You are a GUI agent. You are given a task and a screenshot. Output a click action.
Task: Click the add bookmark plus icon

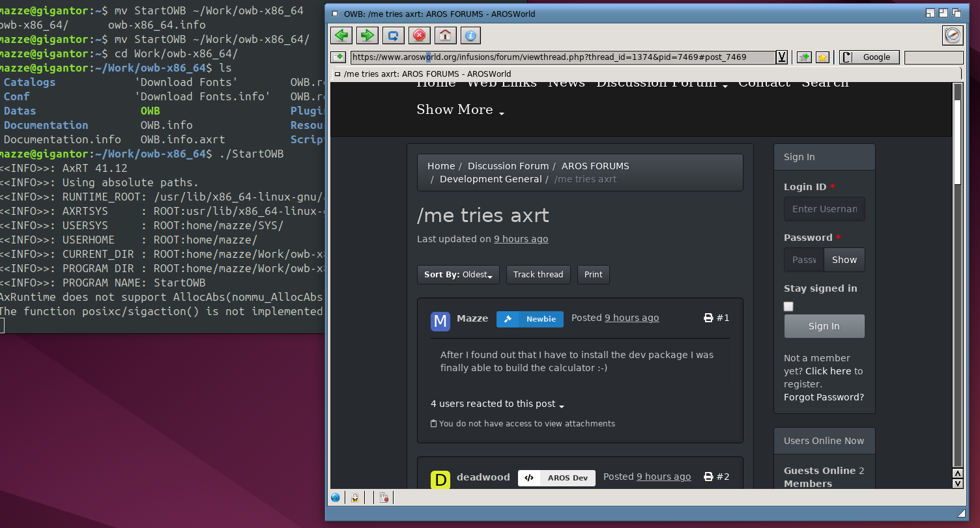pyautogui.click(x=804, y=57)
